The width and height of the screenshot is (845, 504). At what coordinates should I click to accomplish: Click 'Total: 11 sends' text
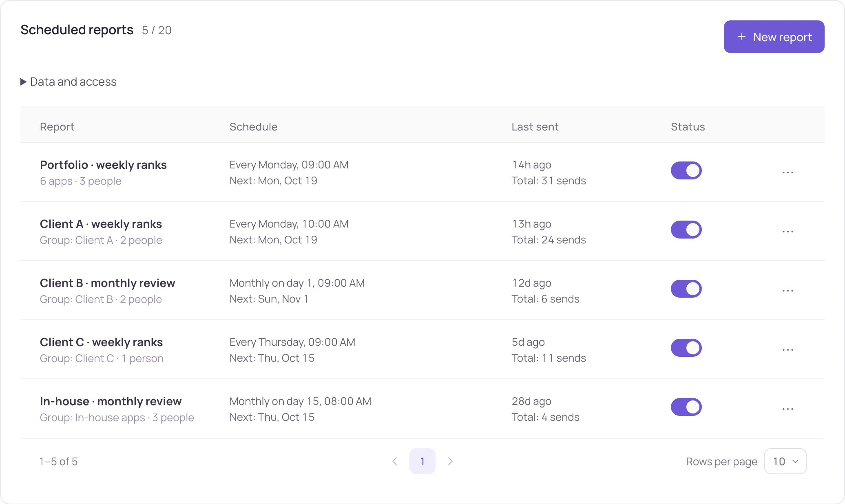point(549,358)
